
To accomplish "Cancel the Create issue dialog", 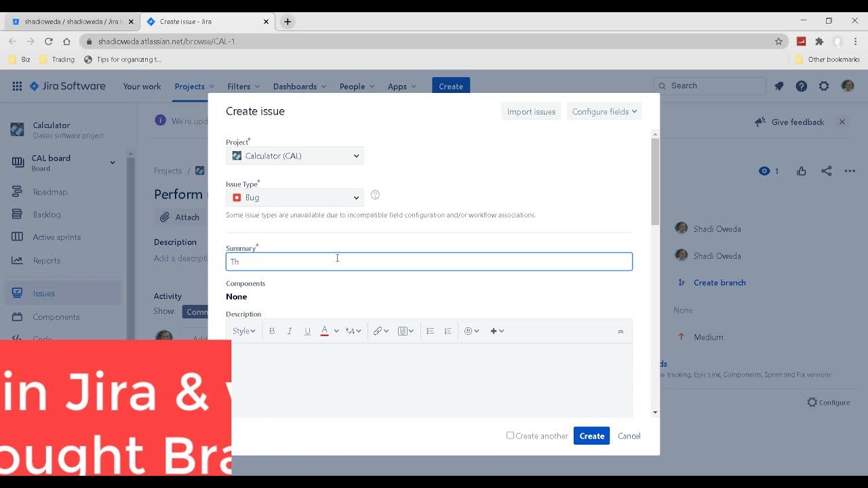I will click(x=629, y=436).
